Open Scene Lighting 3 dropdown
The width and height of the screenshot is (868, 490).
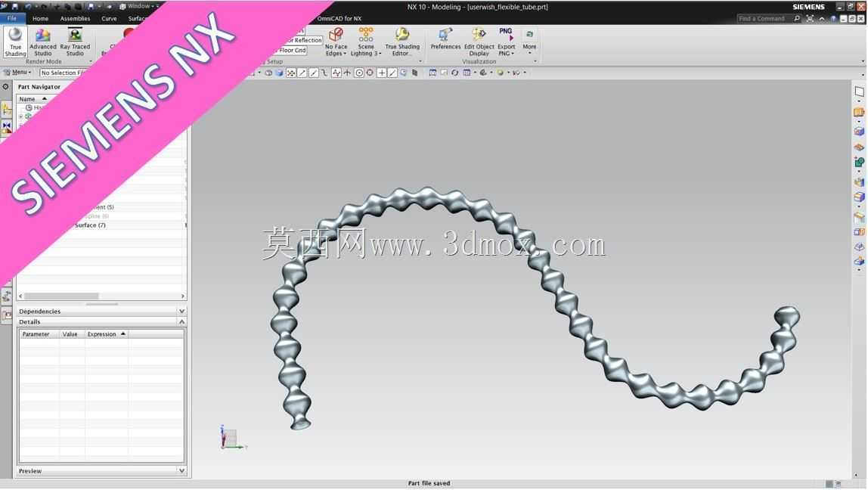coord(366,42)
